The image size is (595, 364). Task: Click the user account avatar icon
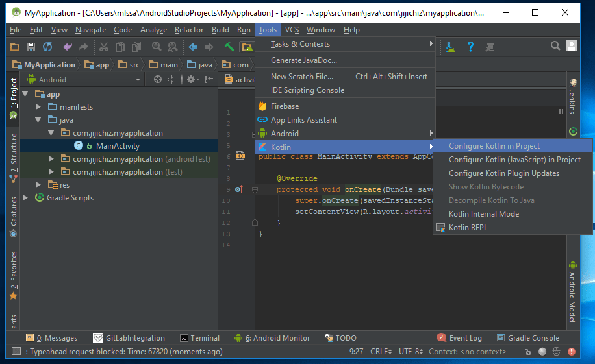point(572,46)
